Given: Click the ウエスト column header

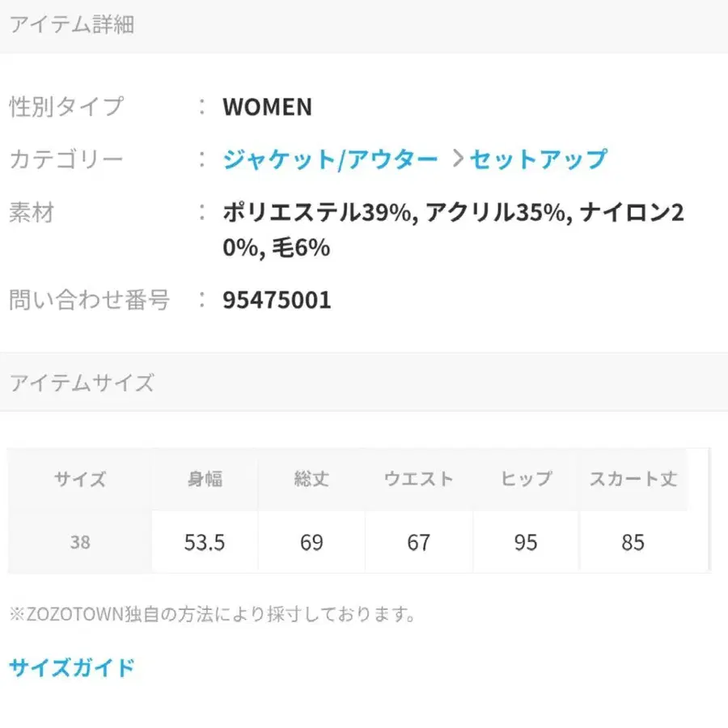Looking at the screenshot, I should [419, 479].
